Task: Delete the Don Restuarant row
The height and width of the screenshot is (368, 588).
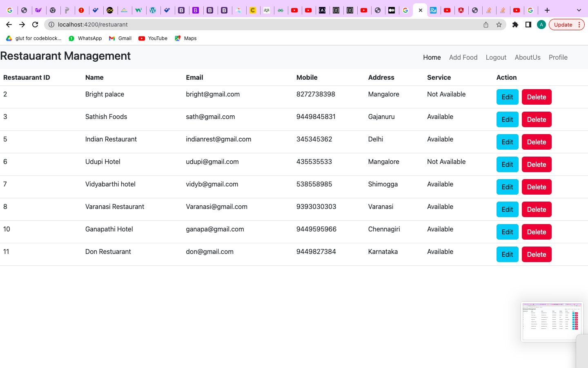Action: [x=536, y=254]
